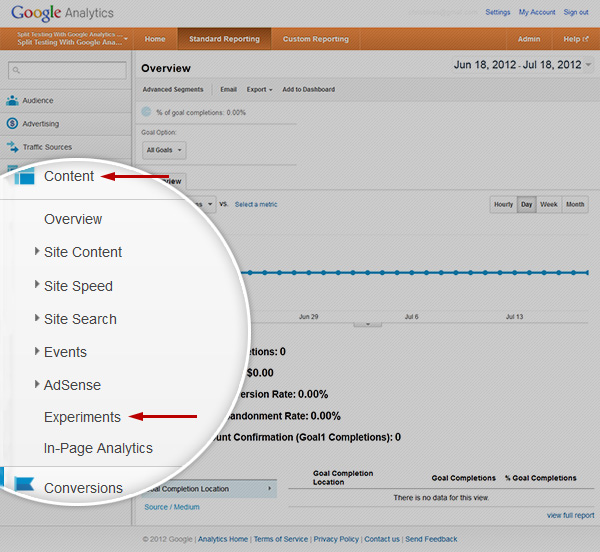Click the Content section icon

pyautogui.click(x=24, y=176)
